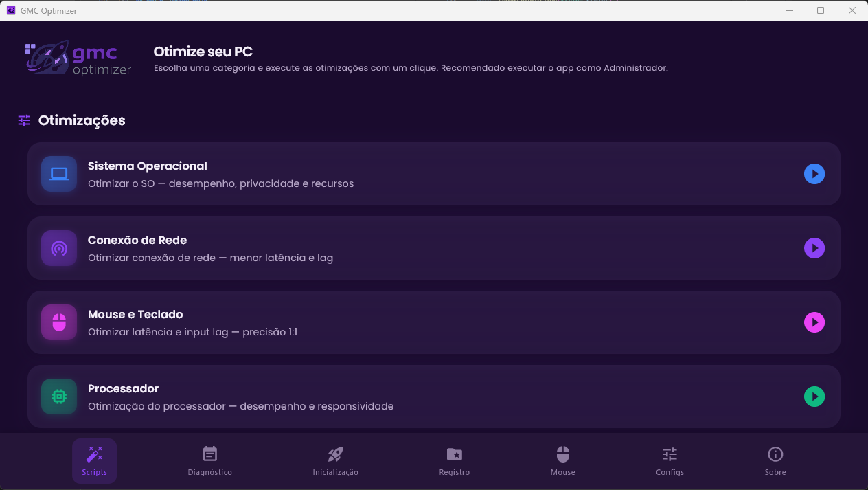Screen dimensions: 868x490
Task: Open the Registro tab
Action: [x=455, y=461]
